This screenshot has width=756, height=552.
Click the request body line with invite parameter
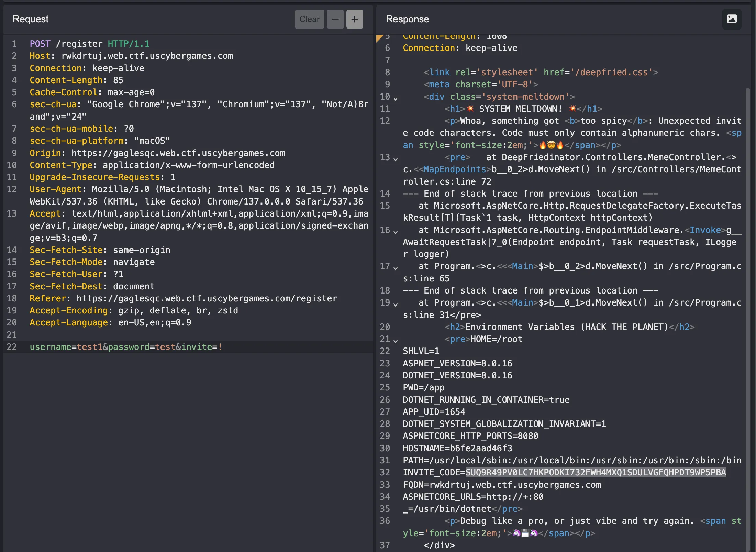click(x=126, y=347)
